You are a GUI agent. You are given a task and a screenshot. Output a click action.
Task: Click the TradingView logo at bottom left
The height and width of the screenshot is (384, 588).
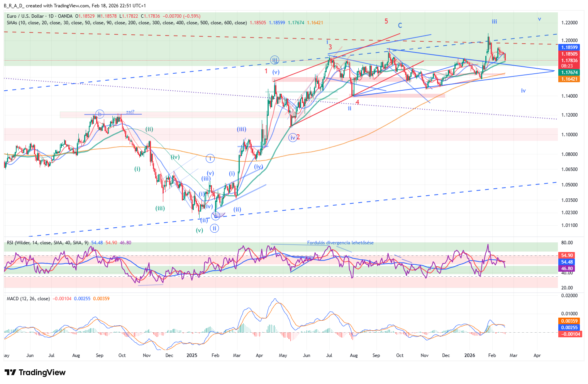pyautogui.click(x=35, y=372)
